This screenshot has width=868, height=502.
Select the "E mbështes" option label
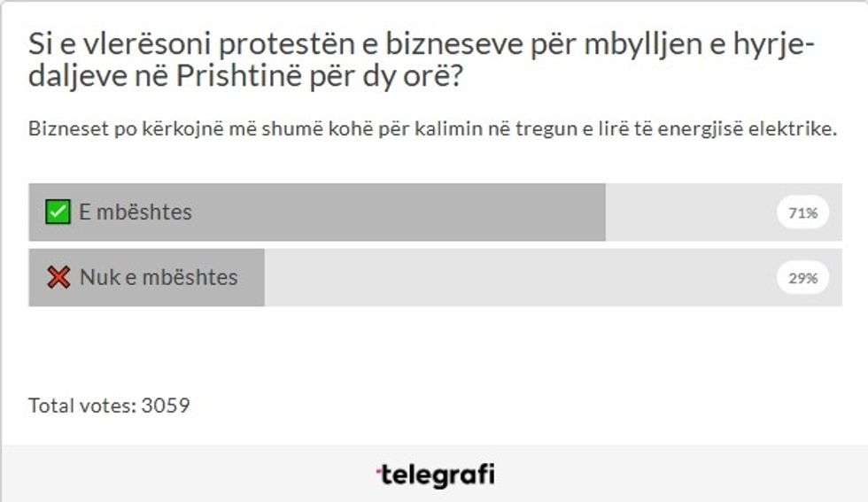tap(136, 212)
